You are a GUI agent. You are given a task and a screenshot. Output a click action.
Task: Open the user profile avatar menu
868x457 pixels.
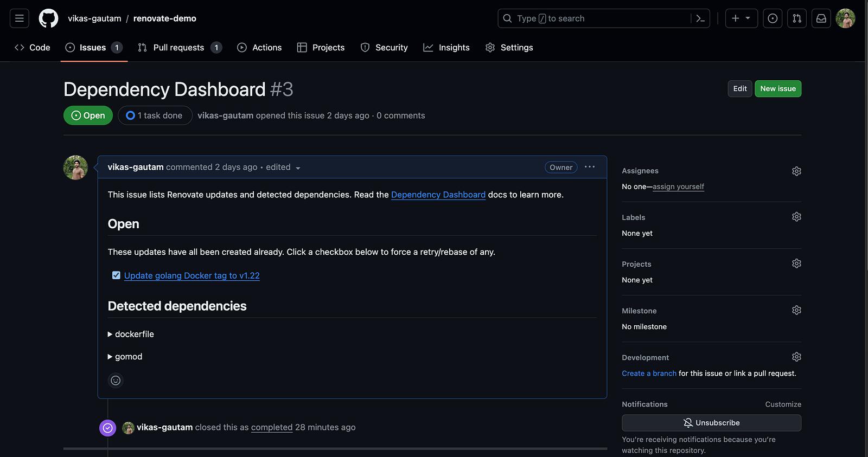(845, 18)
